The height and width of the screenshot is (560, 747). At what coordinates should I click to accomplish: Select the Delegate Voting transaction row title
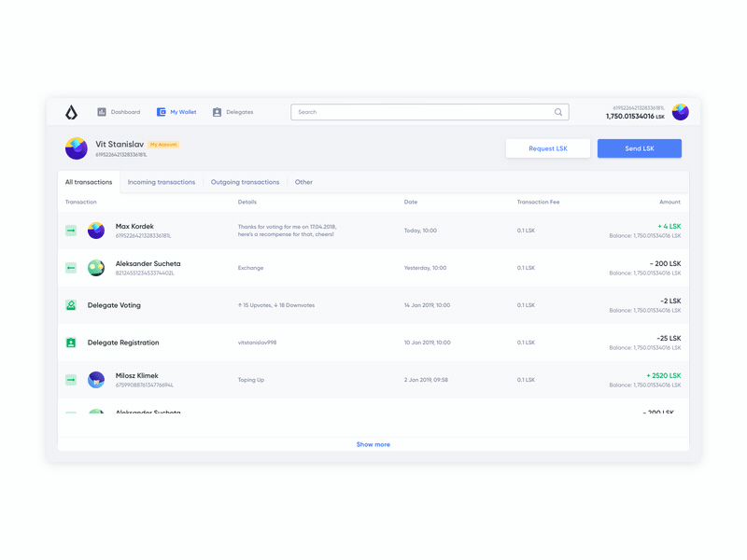pyautogui.click(x=114, y=305)
